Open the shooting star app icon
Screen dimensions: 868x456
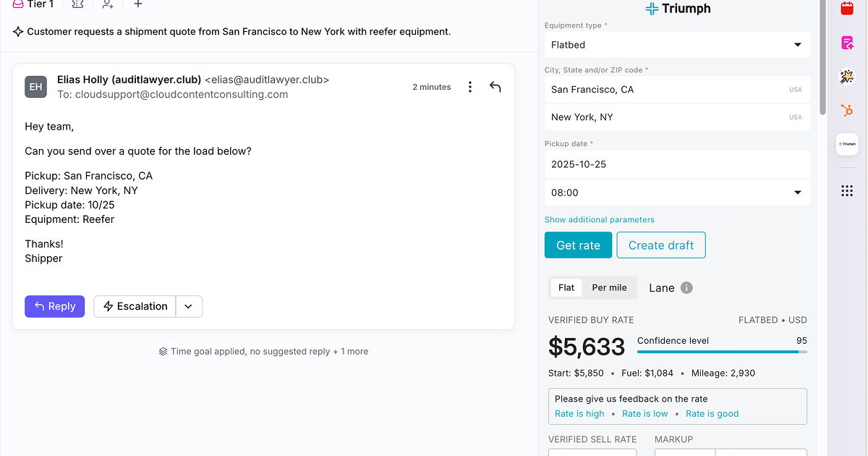(847, 77)
